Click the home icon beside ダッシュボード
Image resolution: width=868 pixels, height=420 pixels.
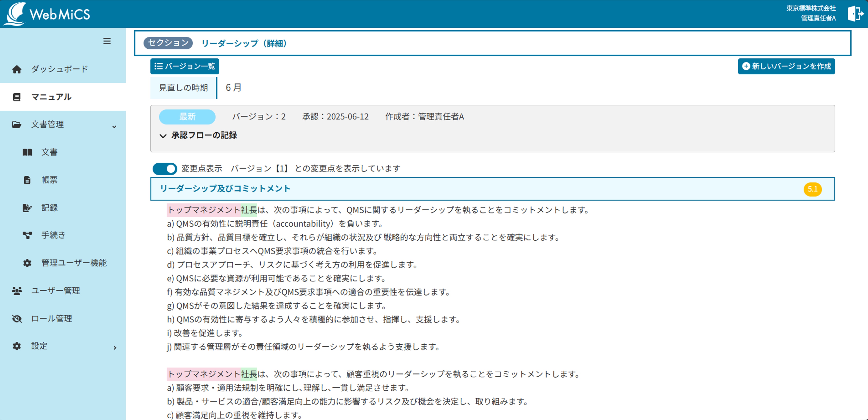tap(17, 69)
